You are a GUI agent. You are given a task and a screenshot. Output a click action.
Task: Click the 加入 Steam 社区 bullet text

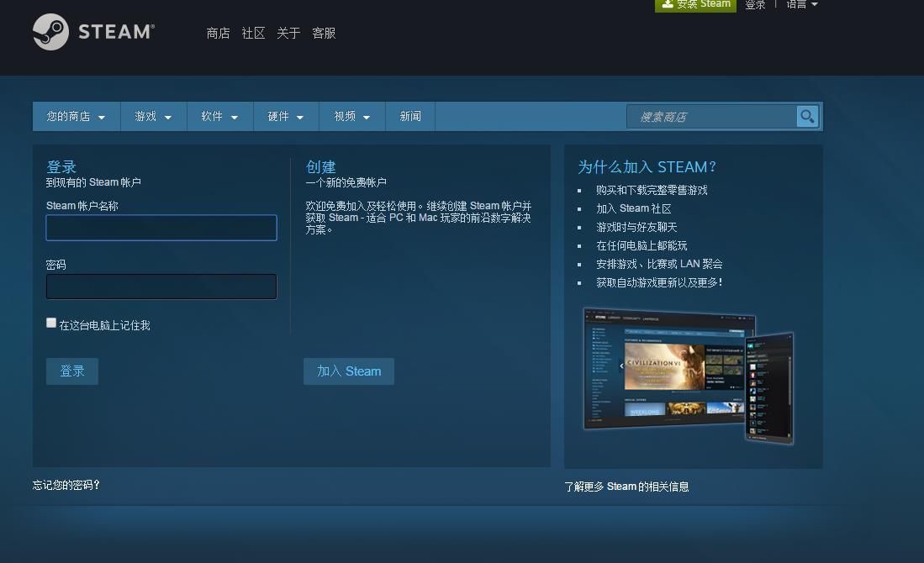[633, 208]
